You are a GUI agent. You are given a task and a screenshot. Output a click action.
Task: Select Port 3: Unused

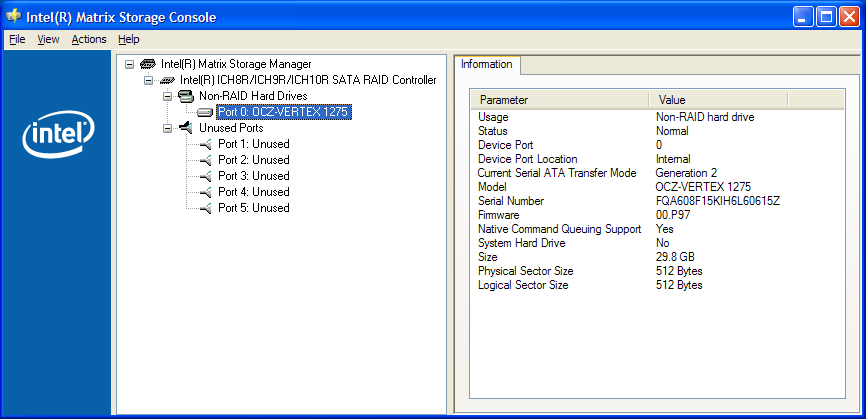pos(254,177)
